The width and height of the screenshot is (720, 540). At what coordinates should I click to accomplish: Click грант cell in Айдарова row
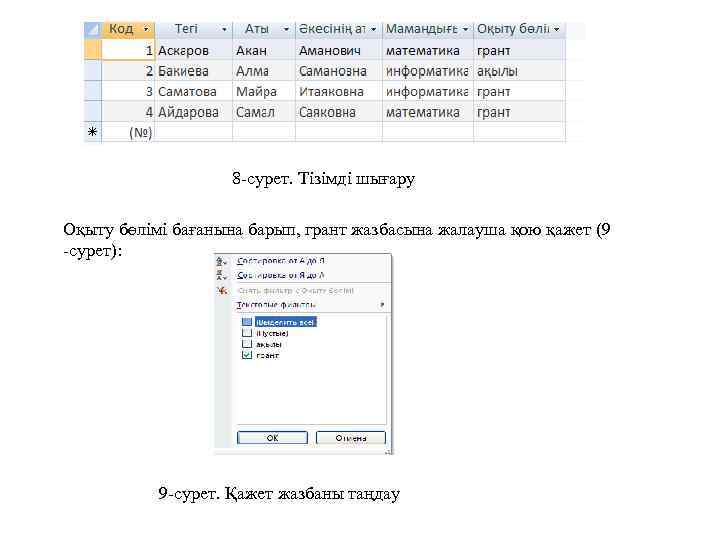coord(519,112)
